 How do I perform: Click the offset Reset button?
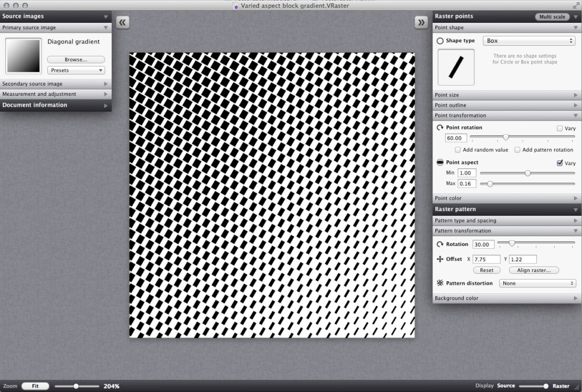[x=487, y=270]
